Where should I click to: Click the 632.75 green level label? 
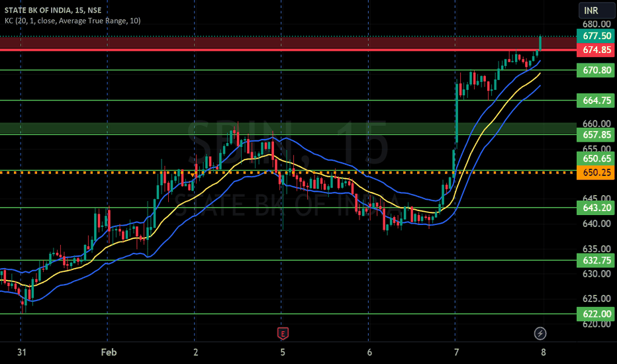point(596,260)
